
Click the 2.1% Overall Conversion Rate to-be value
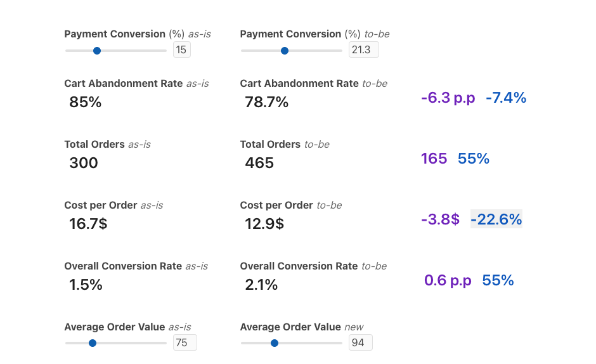point(261,285)
